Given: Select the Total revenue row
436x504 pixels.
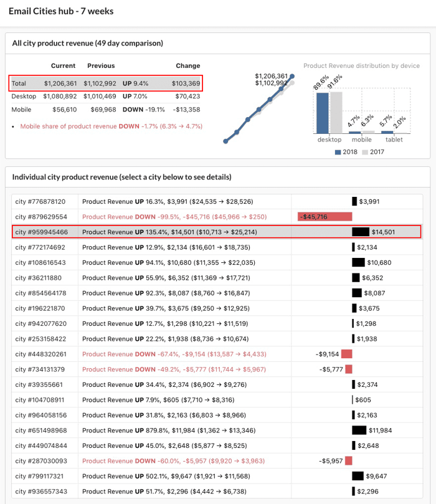Looking at the screenshot, I should pyautogui.click(x=105, y=83).
